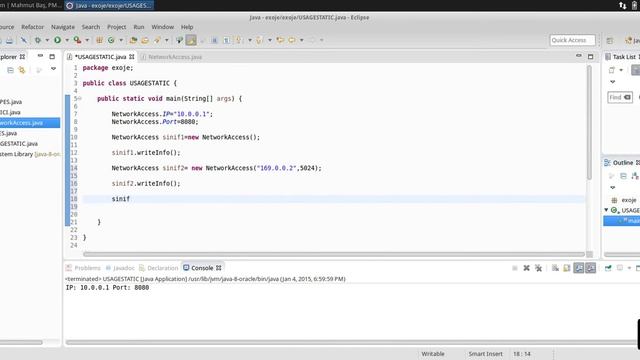Select NetworkAccess.java in Package Explorer
Image resolution: width=640 pixels, height=360 pixels.
pos(29,122)
